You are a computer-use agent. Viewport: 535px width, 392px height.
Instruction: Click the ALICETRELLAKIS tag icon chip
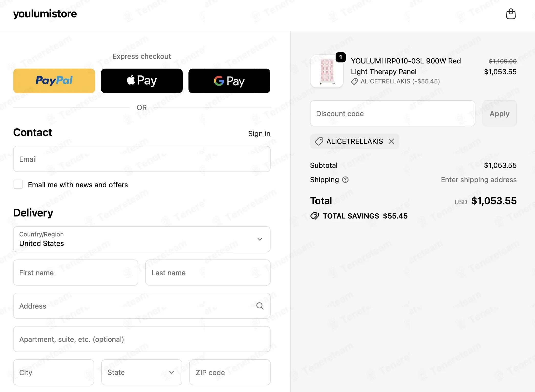[319, 141]
